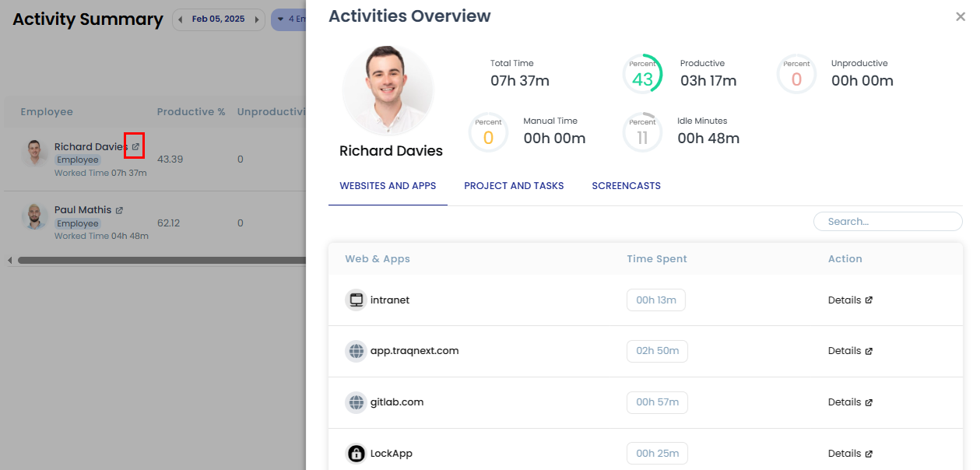Click the external link icon on gitlab.com Details
This screenshot has height=470, width=980.
pyautogui.click(x=870, y=401)
